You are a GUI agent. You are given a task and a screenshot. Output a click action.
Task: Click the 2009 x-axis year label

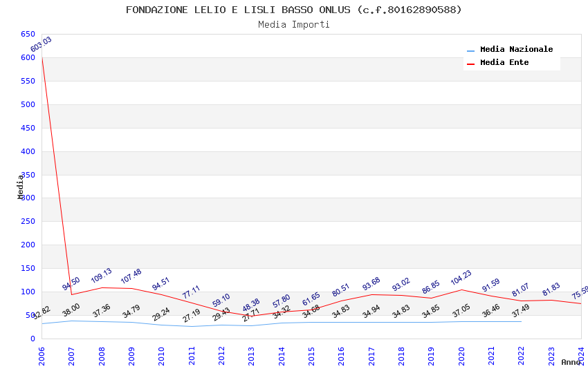[x=131, y=357]
